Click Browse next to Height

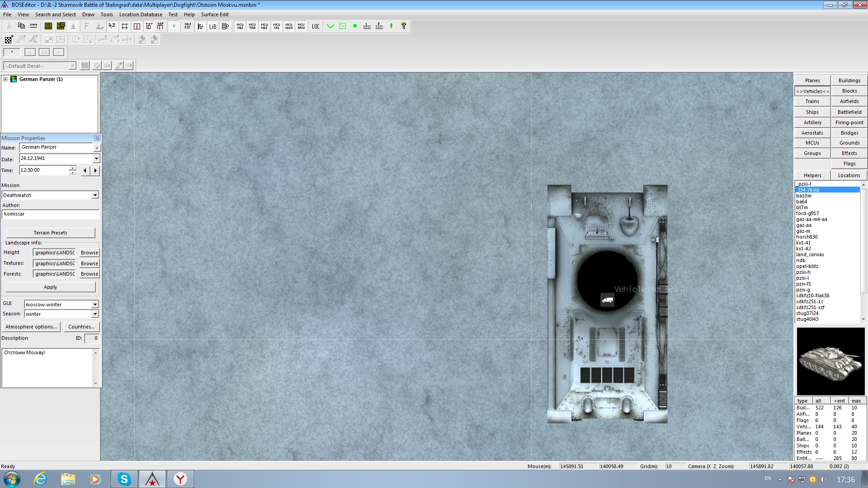89,253
